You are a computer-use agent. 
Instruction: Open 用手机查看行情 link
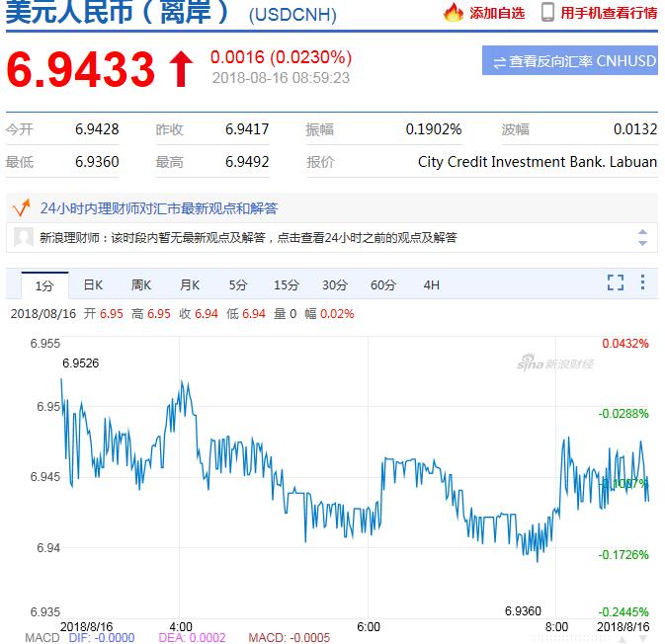tap(608, 13)
